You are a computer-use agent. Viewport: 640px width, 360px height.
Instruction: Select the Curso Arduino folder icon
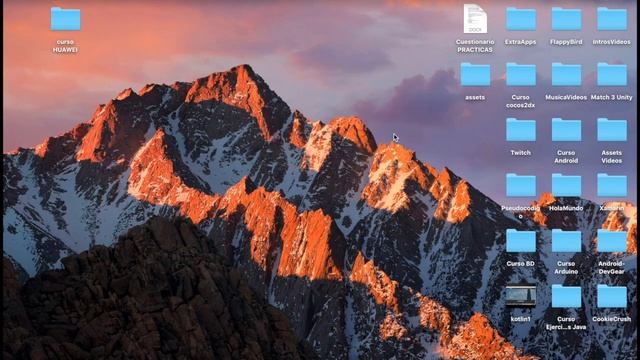click(566, 241)
